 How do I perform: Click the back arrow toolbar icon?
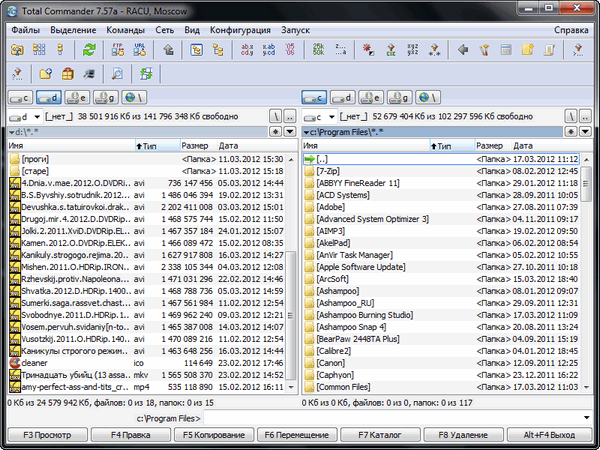463,48
